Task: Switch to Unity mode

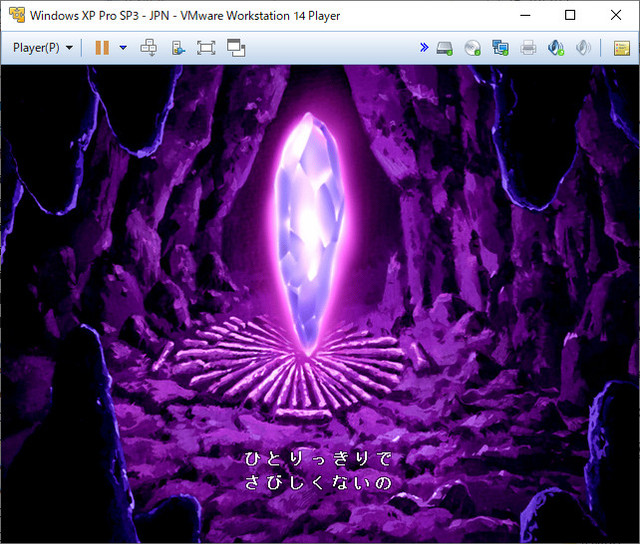Action: [236, 48]
